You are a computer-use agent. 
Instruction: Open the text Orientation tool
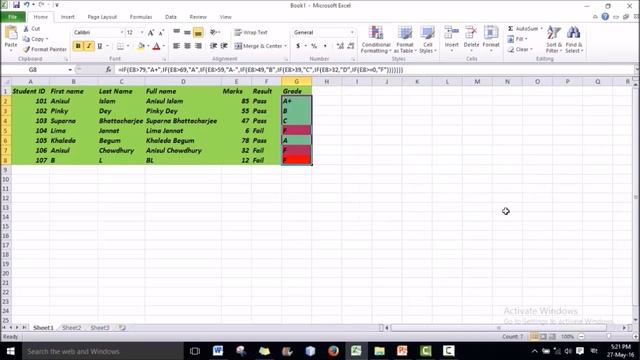(x=214, y=32)
